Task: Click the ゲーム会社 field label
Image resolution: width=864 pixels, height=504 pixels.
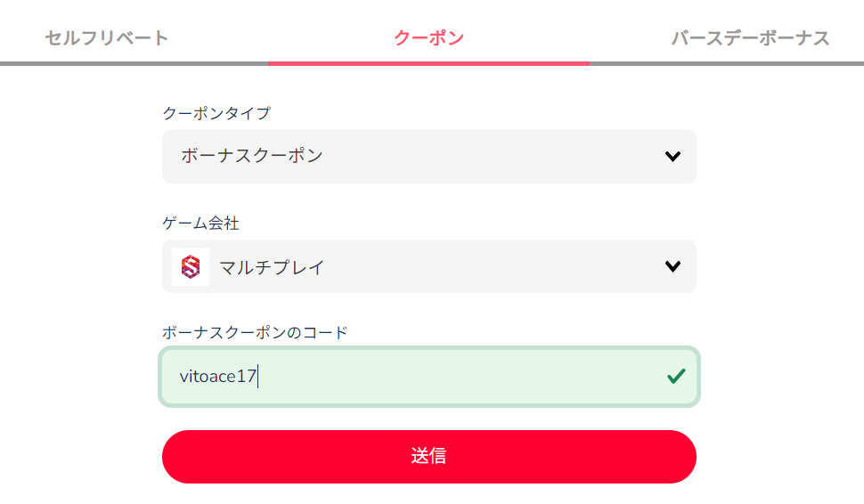Action: 200,223
